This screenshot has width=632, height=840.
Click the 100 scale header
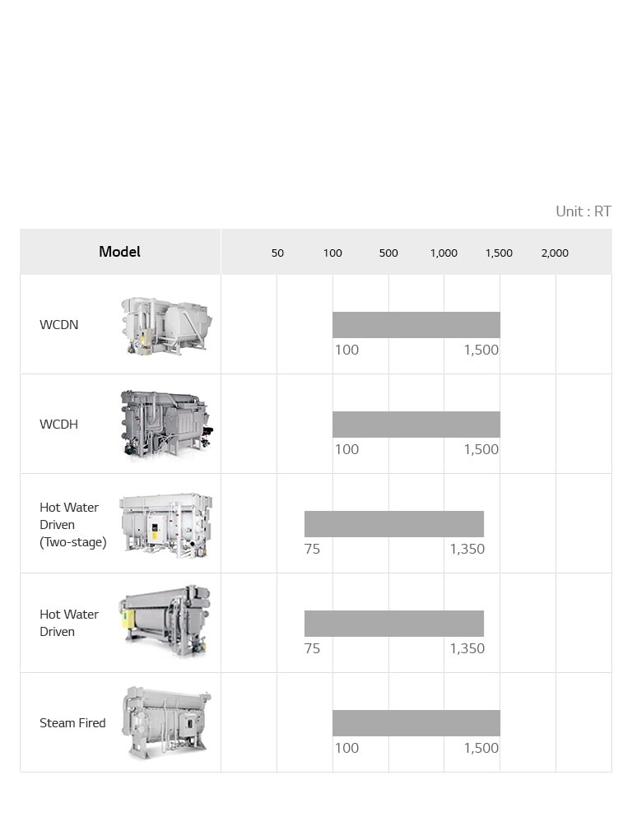click(x=332, y=253)
